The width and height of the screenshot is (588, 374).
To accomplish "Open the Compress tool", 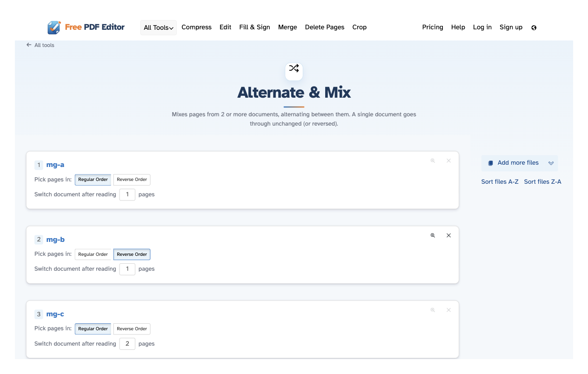I will click(196, 27).
